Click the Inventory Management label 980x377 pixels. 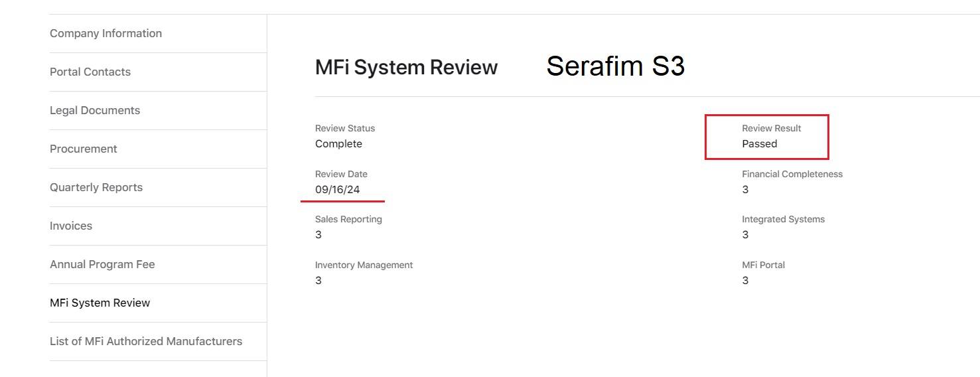[364, 265]
